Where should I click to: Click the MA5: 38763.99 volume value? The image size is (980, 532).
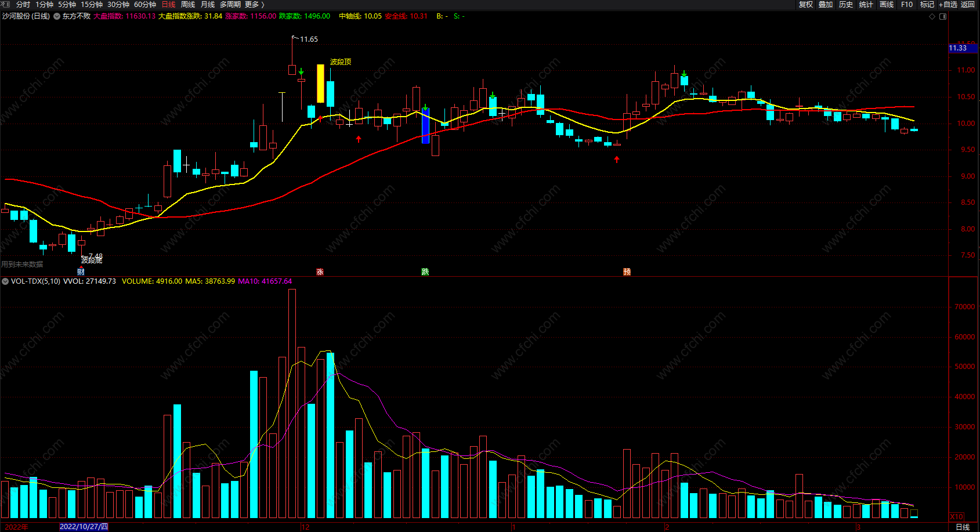[210, 281]
